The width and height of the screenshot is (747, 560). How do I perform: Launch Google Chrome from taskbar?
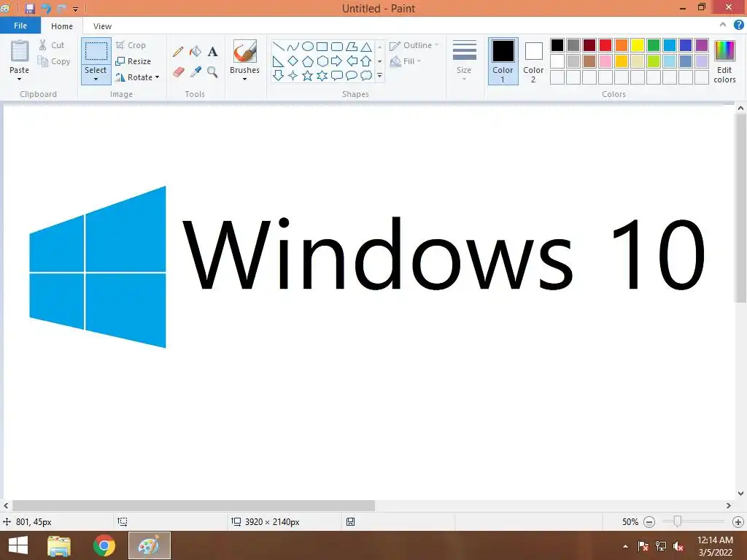pos(104,545)
